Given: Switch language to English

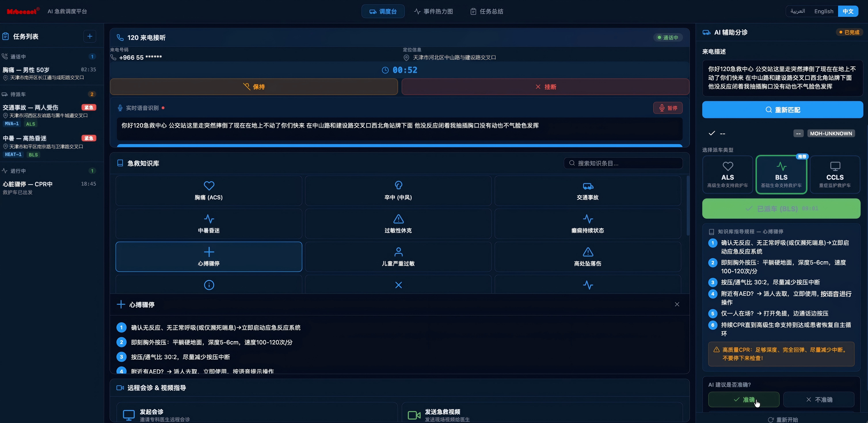Looking at the screenshot, I should [823, 11].
